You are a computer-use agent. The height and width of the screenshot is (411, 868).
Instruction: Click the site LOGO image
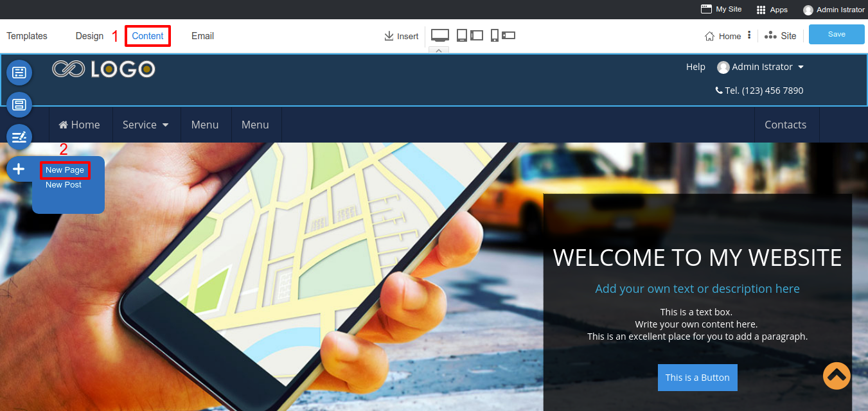[103, 69]
